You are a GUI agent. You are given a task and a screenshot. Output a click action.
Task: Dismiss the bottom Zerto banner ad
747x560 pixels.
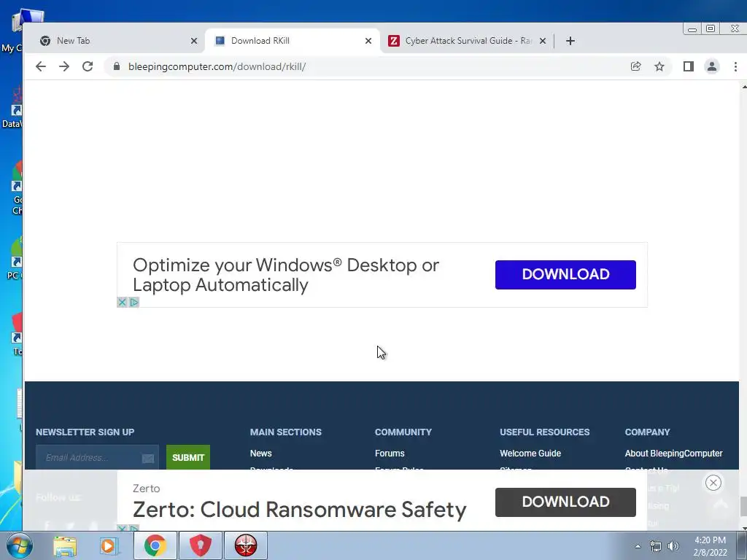point(713,483)
